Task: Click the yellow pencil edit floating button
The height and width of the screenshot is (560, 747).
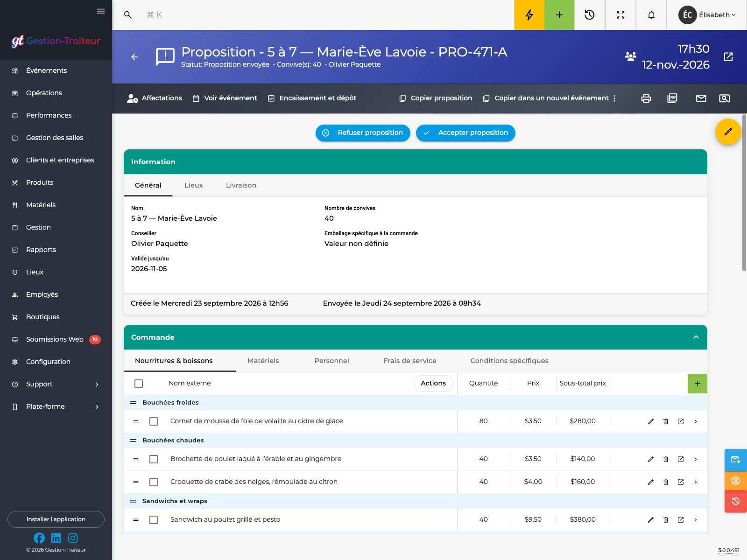Action: point(728,132)
